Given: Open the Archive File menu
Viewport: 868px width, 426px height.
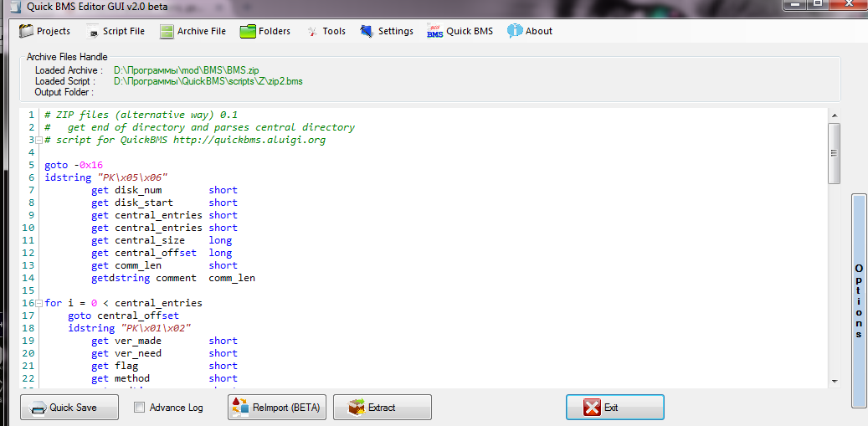Looking at the screenshot, I should click(x=193, y=31).
